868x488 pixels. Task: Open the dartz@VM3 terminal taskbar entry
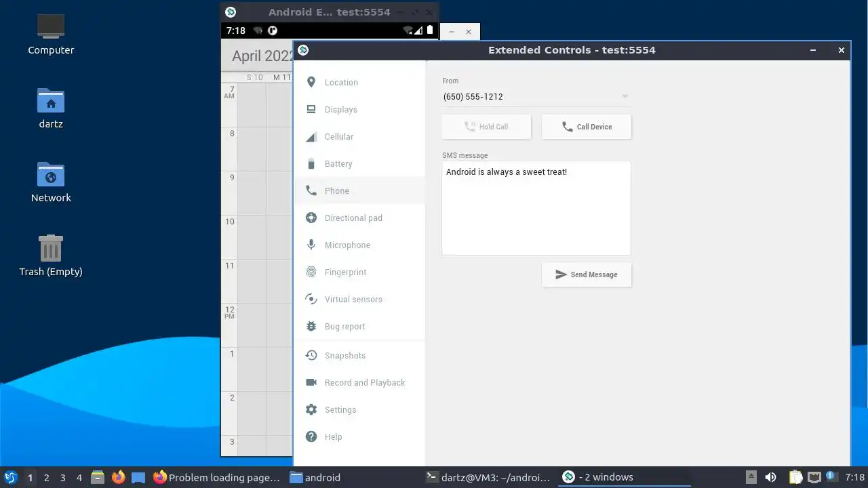point(488,477)
